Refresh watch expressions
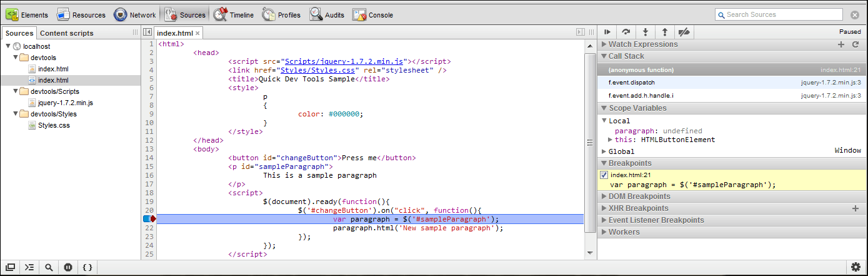The height and width of the screenshot is (276, 868). point(856,44)
